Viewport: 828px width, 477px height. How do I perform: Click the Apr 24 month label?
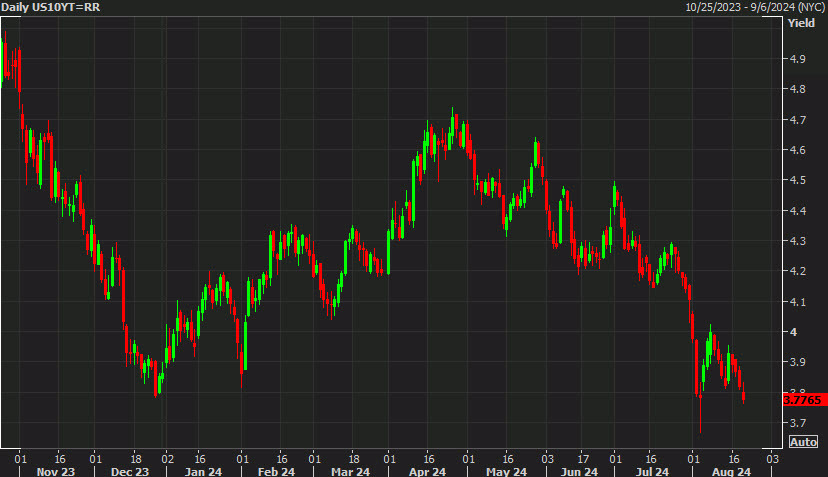pyautogui.click(x=427, y=471)
